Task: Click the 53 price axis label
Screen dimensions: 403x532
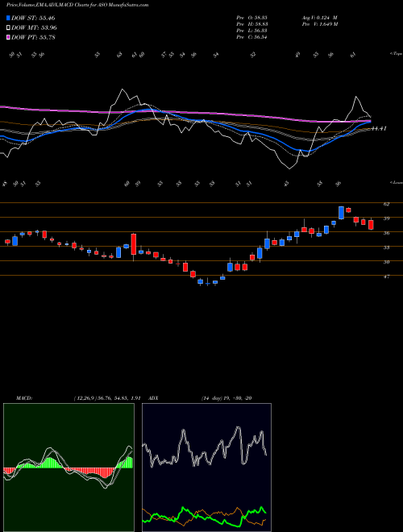Action: (386, 247)
